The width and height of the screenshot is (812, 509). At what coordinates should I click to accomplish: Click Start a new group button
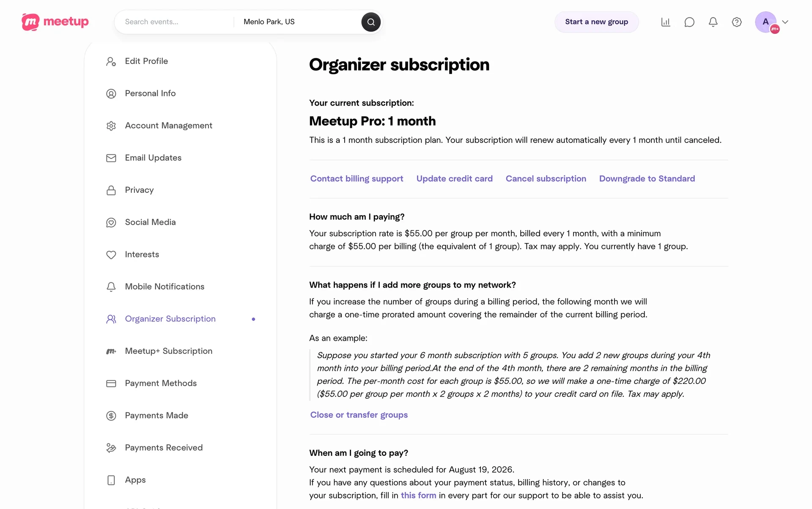pos(596,22)
